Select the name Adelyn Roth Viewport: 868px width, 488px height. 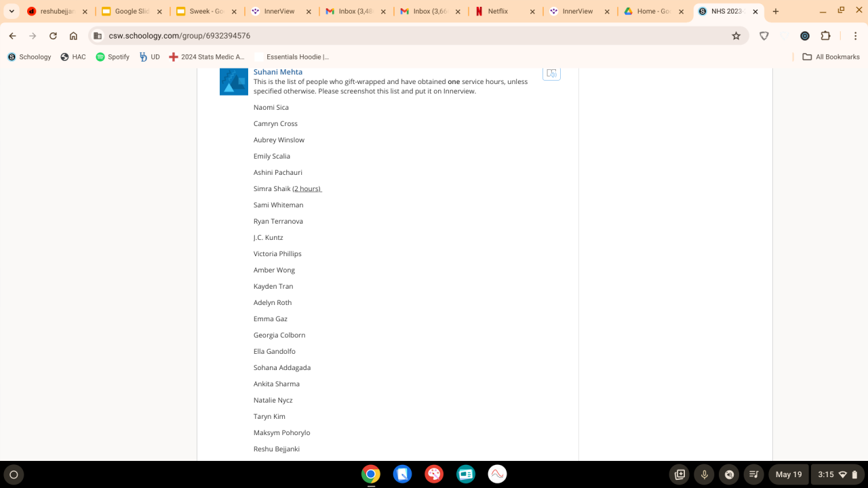click(273, 302)
